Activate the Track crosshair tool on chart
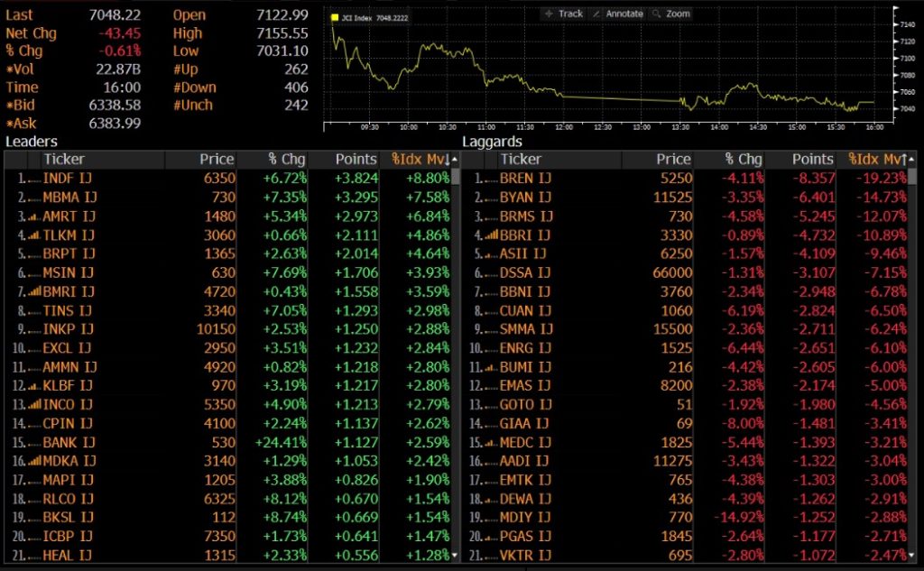The height and width of the screenshot is (571, 924). 564,14
